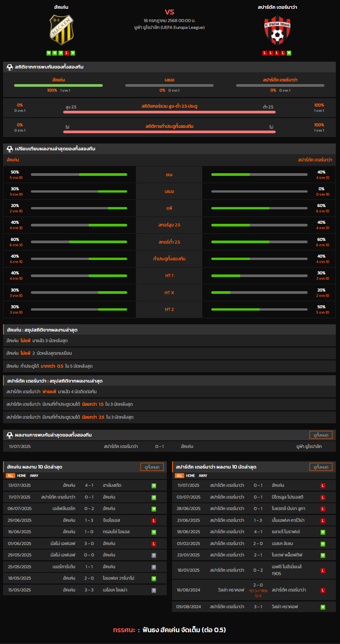Click W badge for 23/01/2025 Spartak match

(323, 555)
